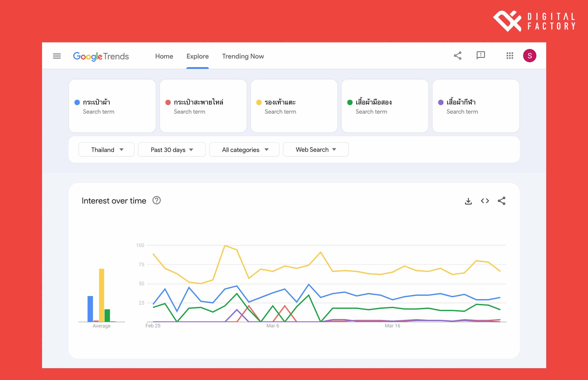Open the send feedback icon
This screenshot has height=380, width=588.
click(x=480, y=55)
